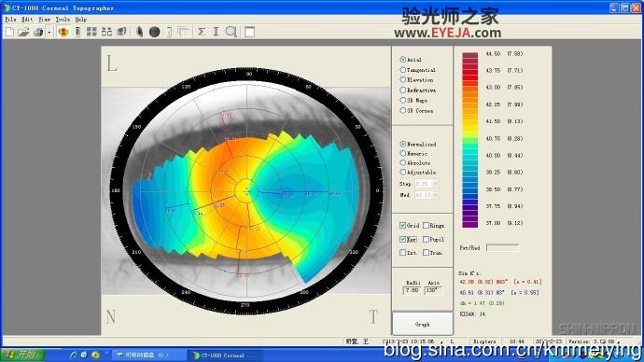
Task: Click the Graph button
Action: pyautogui.click(x=423, y=324)
